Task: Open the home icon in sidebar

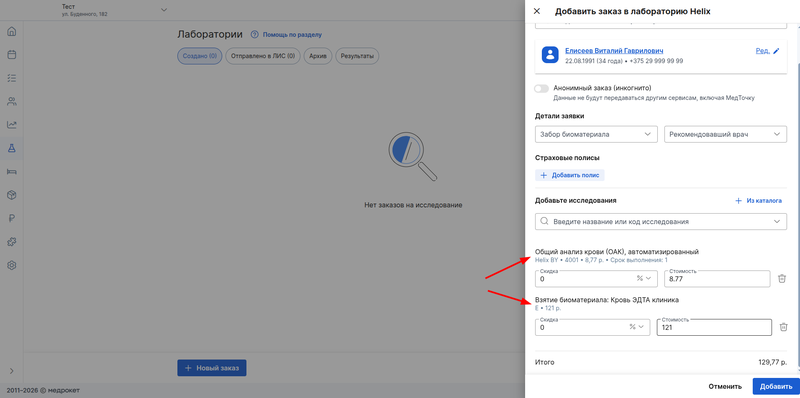Action: click(12, 32)
